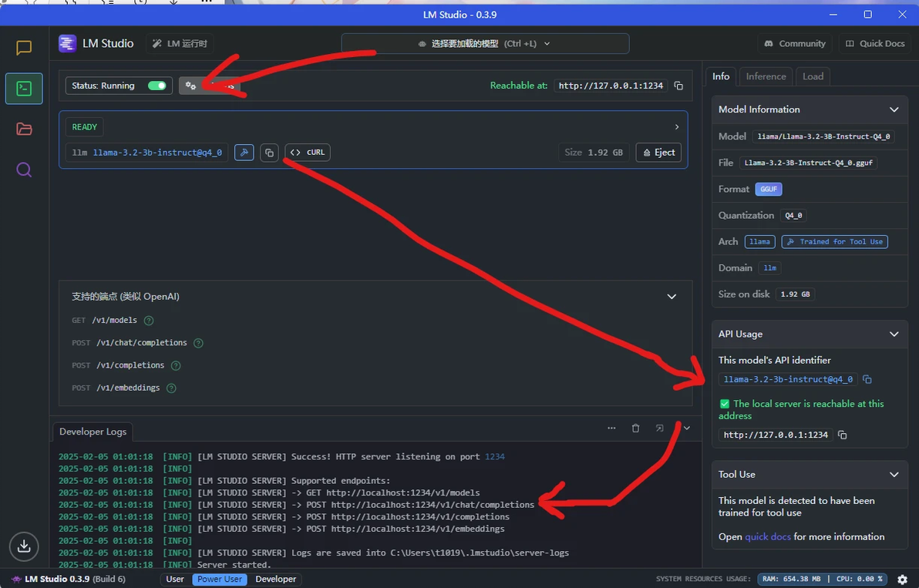
Task: Open server settings with the gears icon
Action: pyautogui.click(x=191, y=86)
